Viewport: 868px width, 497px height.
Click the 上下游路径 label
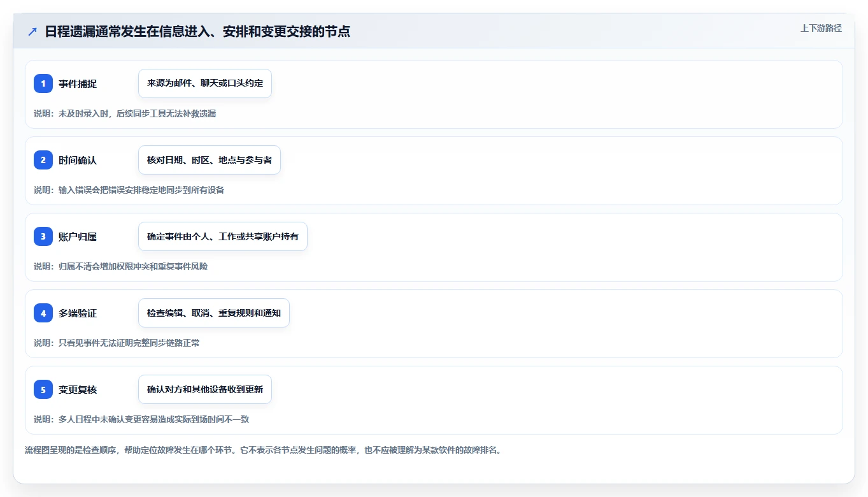tap(821, 29)
